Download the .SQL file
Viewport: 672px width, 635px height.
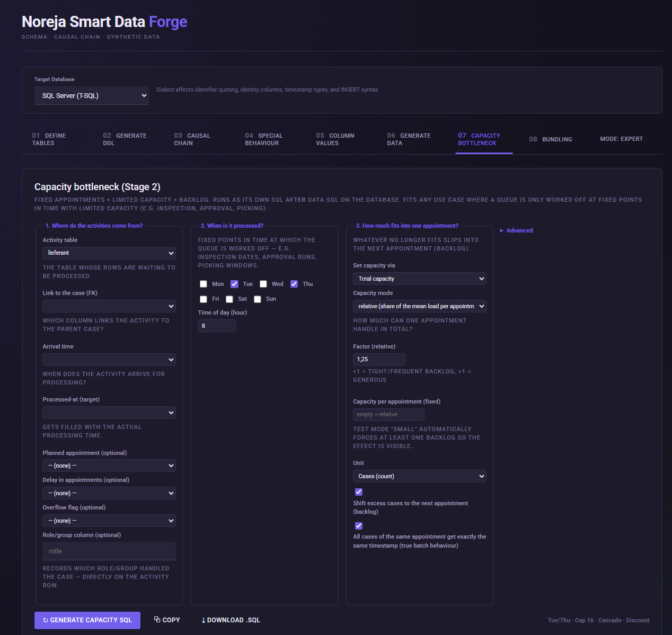[231, 620]
